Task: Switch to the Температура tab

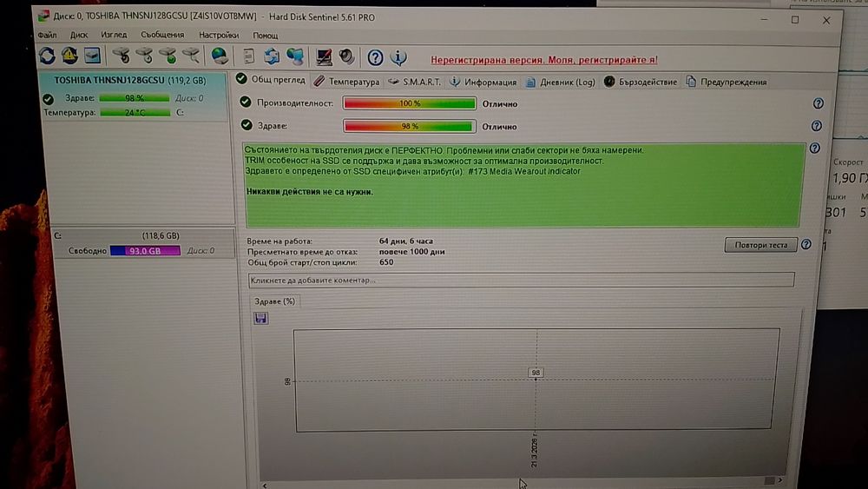Action: point(347,82)
